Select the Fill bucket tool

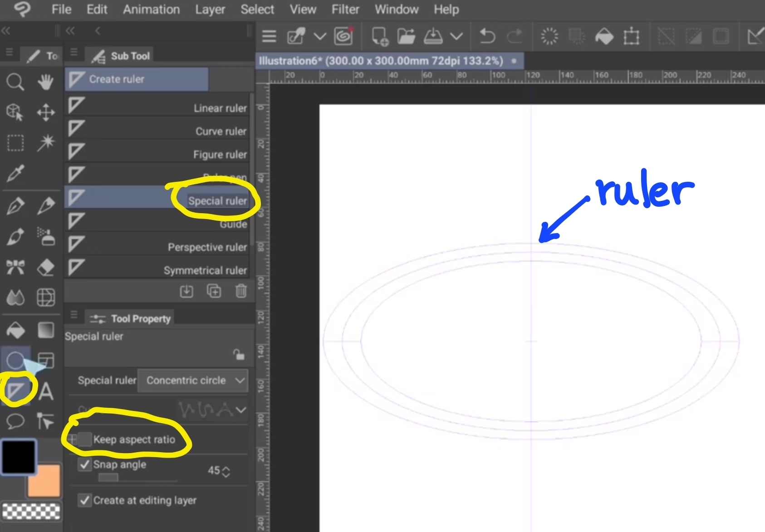point(15,330)
